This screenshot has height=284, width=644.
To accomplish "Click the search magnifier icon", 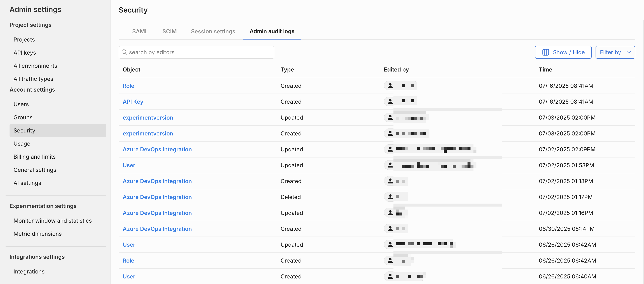I will 124,52.
